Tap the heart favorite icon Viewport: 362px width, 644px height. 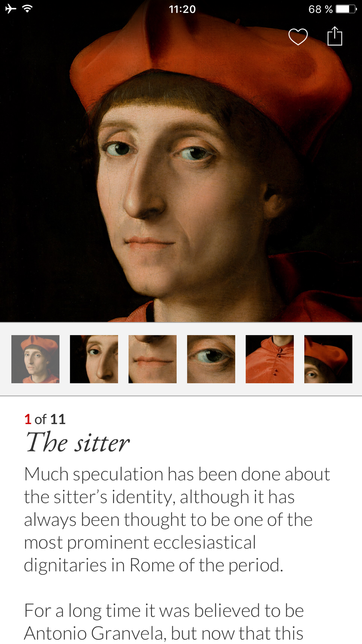pyautogui.click(x=298, y=37)
